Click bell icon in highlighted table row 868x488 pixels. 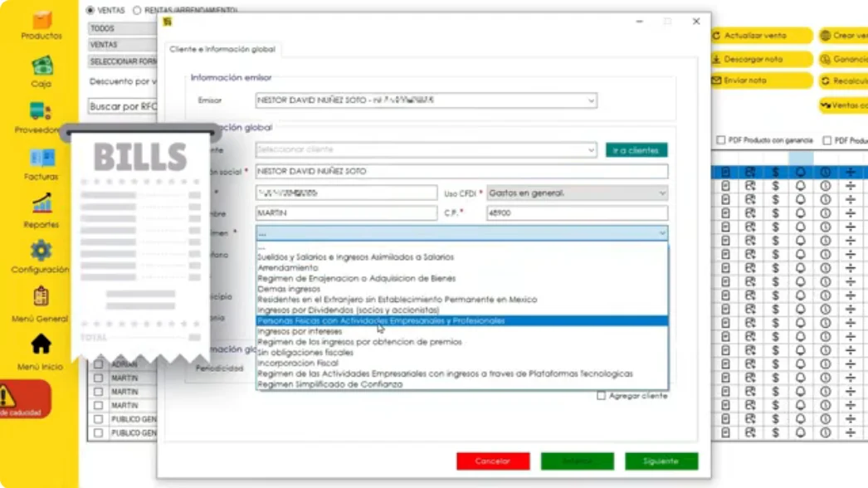801,173
